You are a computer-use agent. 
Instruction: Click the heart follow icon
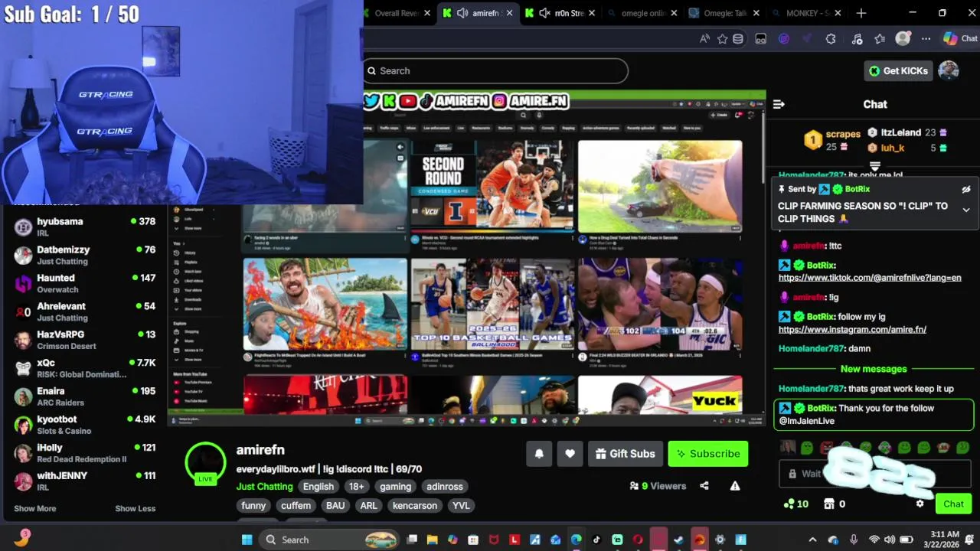[570, 454]
